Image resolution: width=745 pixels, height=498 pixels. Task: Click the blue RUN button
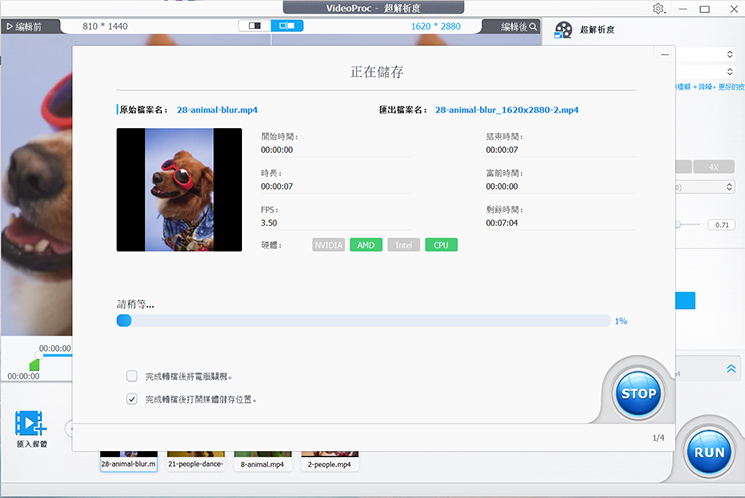coord(709,452)
